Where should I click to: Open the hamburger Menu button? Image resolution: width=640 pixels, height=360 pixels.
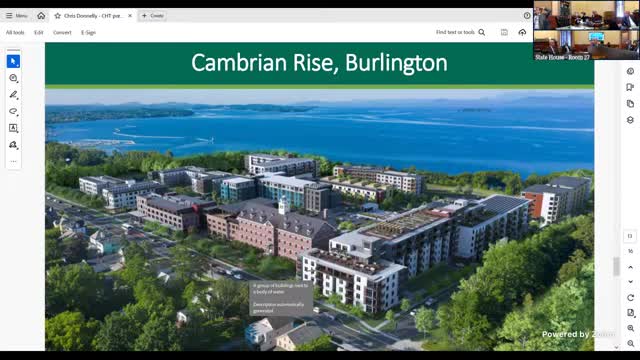(x=16, y=16)
